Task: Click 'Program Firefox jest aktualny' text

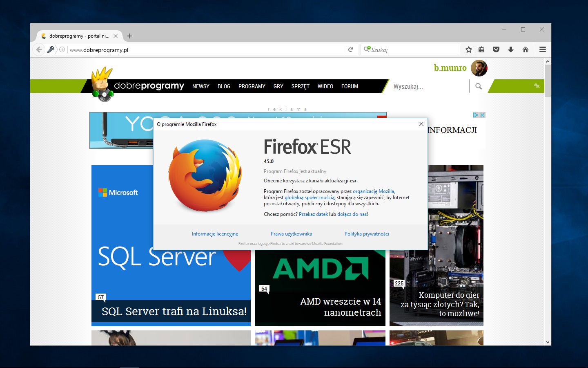Action: (x=295, y=171)
